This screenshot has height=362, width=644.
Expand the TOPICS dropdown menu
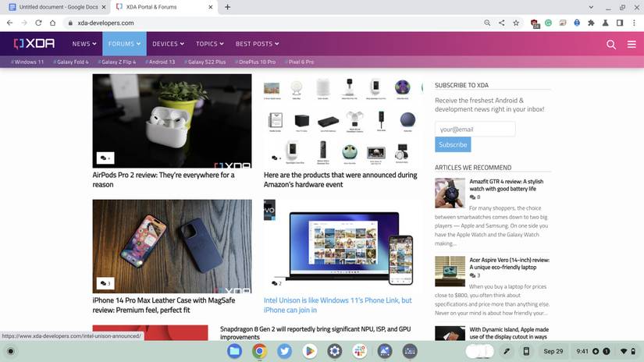point(210,44)
